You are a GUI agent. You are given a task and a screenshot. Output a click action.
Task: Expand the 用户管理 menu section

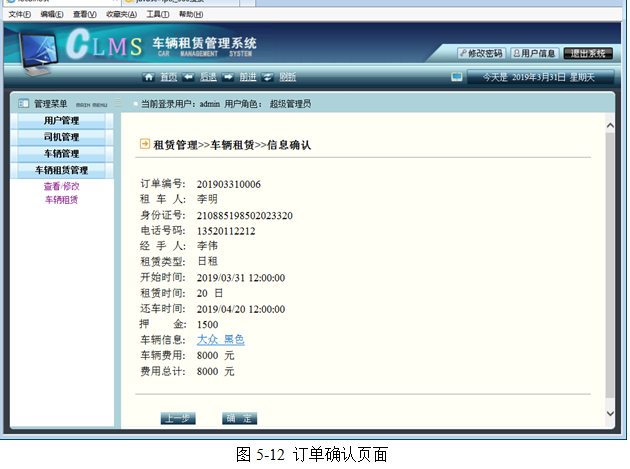pos(61,121)
